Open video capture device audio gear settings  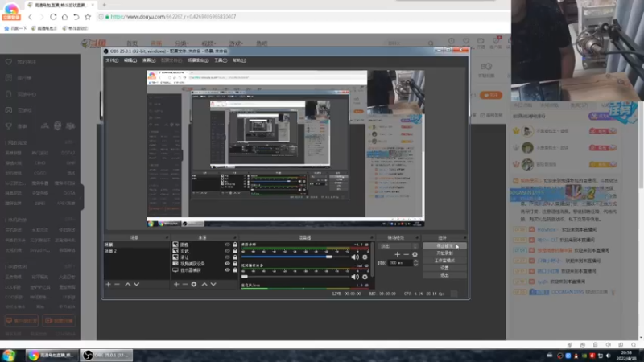[365, 277]
